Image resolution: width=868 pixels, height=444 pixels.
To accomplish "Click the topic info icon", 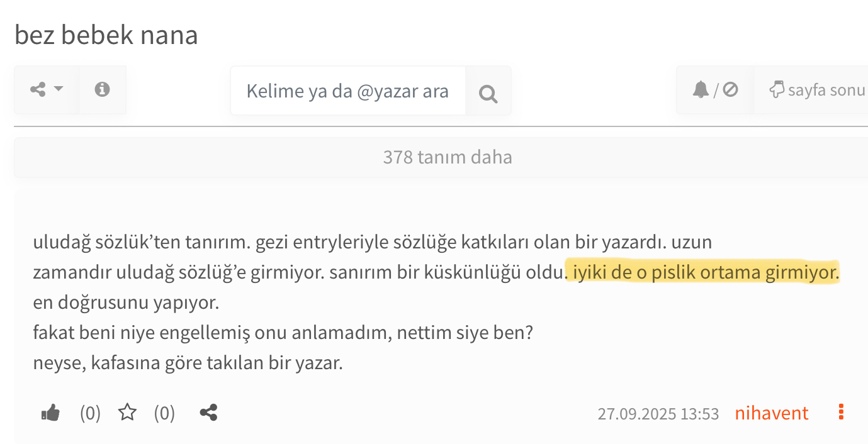I will [x=102, y=89].
